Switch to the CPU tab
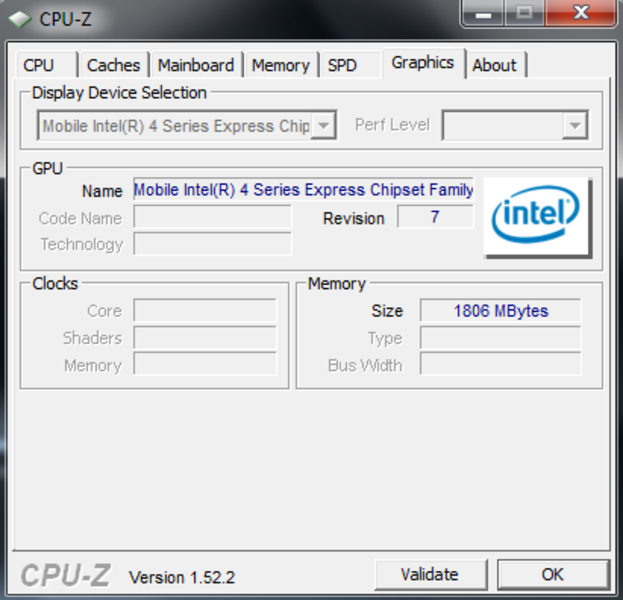 (47, 65)
